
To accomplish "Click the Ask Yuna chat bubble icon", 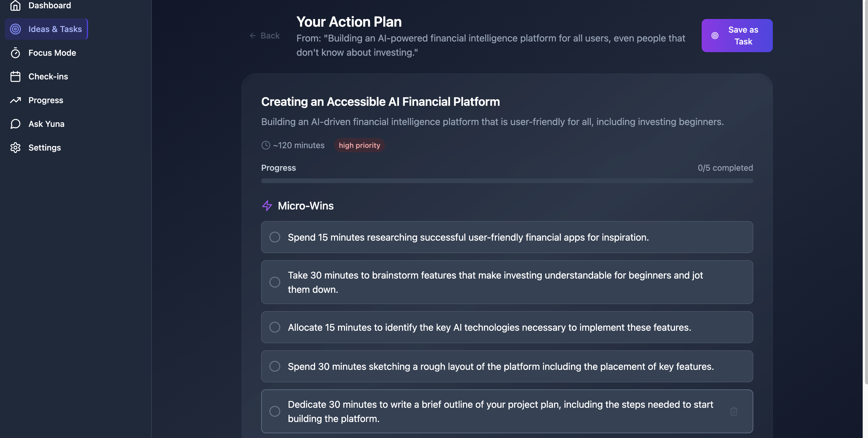I will 15,124.
